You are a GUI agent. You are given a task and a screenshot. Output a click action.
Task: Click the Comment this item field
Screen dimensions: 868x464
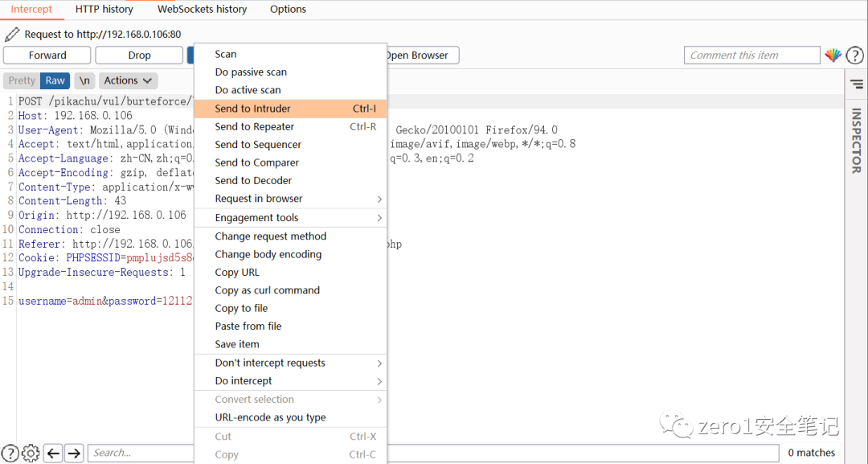751,55
